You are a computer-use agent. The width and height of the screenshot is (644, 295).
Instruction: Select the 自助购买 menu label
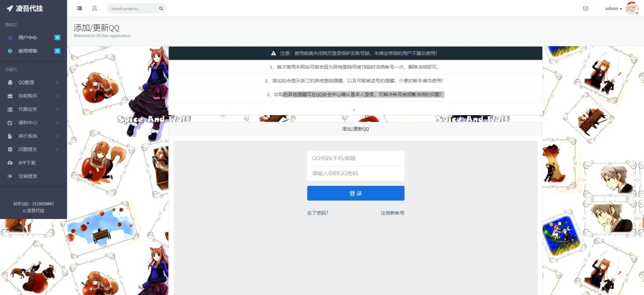(28, 96)
